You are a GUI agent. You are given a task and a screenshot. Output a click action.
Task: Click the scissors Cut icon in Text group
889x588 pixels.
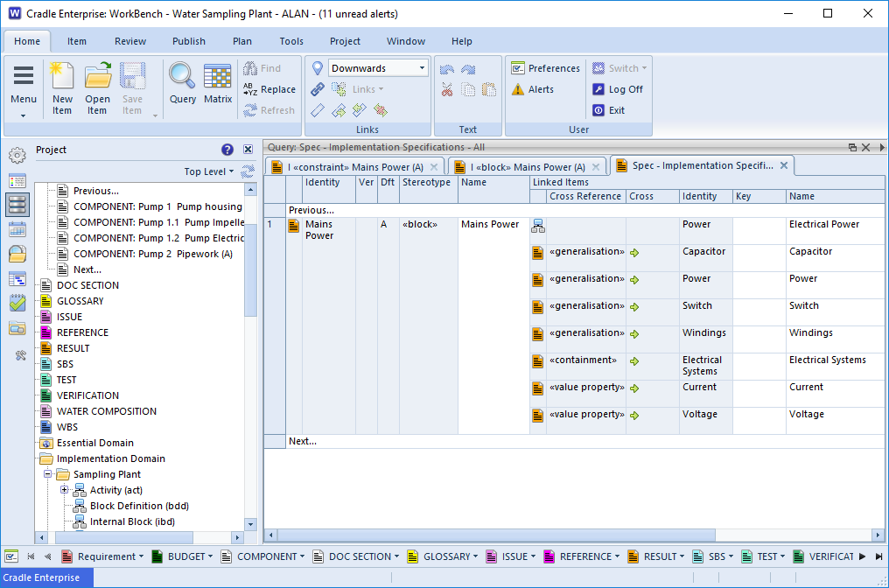pos(447,89)
